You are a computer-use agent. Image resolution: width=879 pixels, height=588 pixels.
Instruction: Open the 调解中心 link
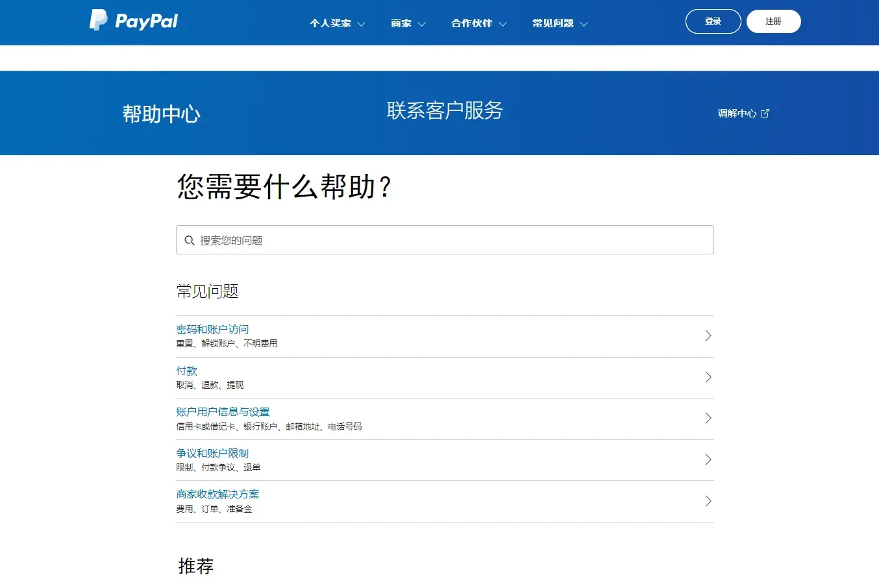[x=737, y=114]
